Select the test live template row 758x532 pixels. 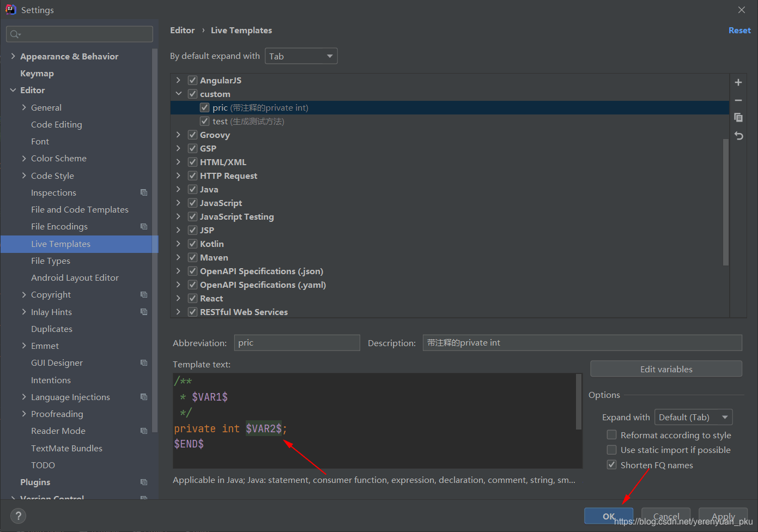pos(450,121)
